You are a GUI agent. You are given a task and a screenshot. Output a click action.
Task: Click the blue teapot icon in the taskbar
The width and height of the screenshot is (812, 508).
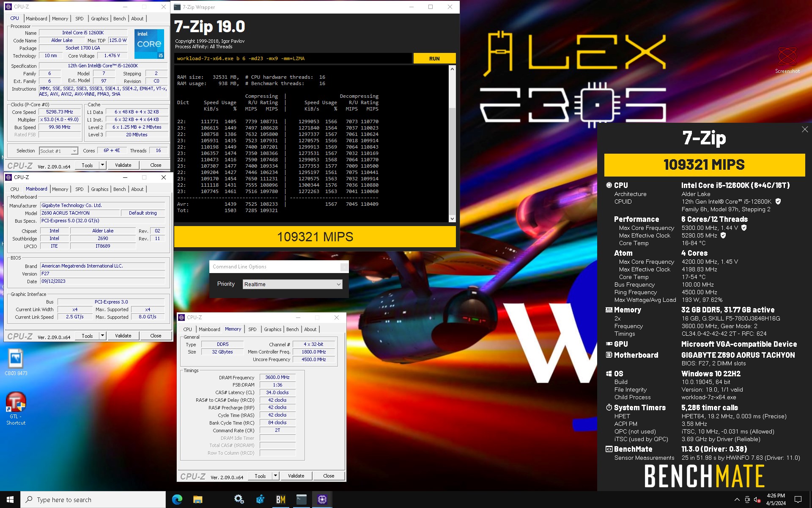pyautogui.click(x=260, y=500)
